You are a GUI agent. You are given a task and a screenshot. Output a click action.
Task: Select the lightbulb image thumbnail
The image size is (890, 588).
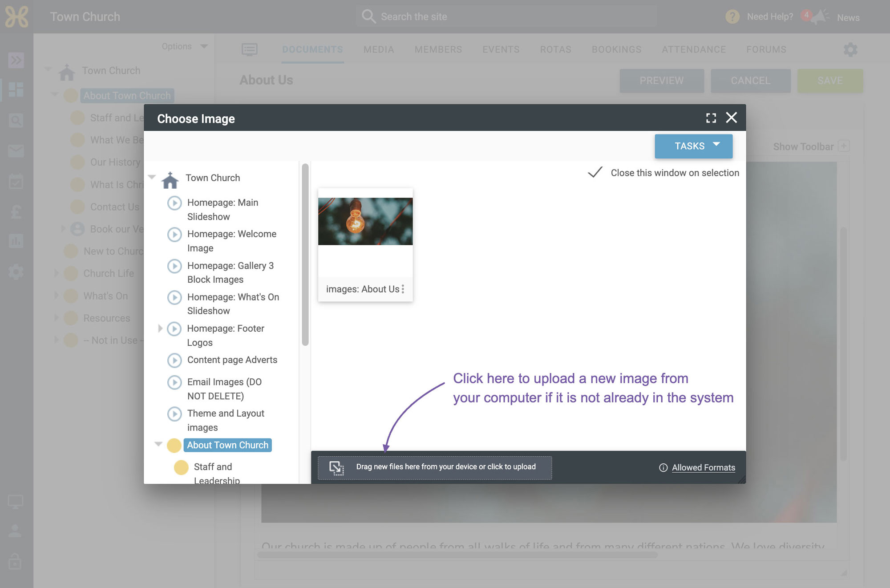(365, 221)
